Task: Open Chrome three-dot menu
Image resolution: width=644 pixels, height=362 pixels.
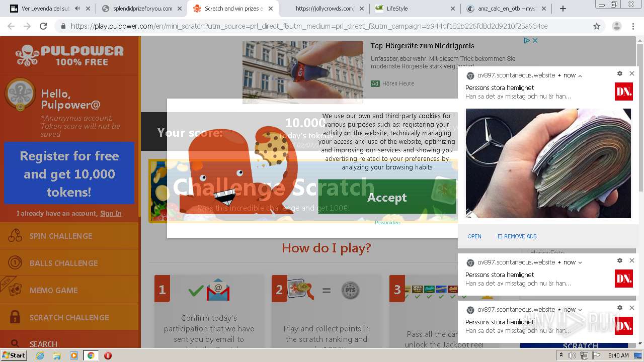Action: (x=633, y=26)
